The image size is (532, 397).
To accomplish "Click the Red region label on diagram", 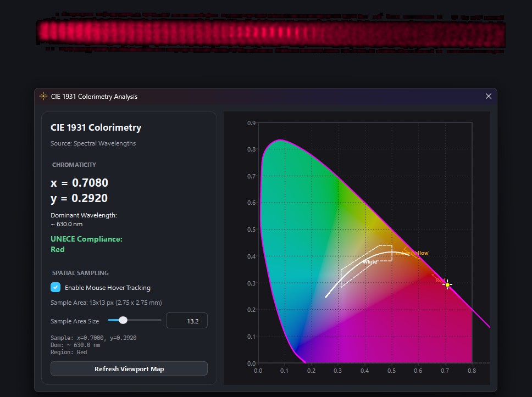I will pyautogui.click(x=440, y=281).
